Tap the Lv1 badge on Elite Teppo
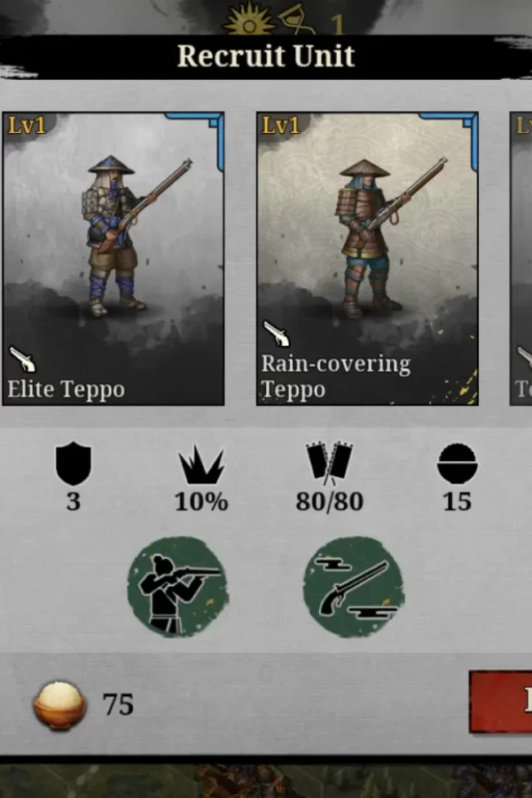The image size is (532, 798). [x=27, y=125]
